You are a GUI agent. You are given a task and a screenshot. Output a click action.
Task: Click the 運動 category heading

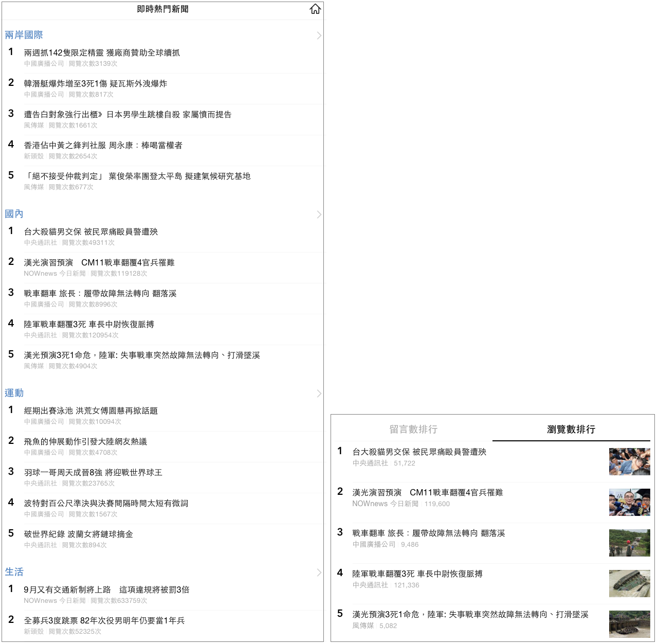click(x=14, y=393)
